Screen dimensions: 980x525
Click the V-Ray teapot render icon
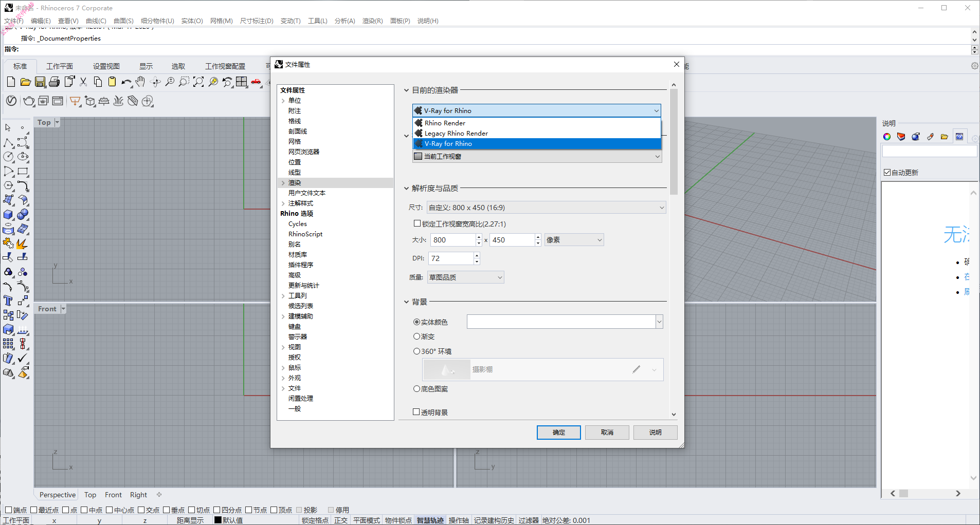coord(29,101)
